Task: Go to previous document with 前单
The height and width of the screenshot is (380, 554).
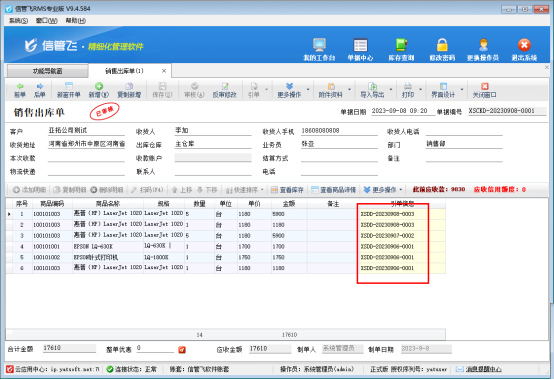Action: coord(20,90)
